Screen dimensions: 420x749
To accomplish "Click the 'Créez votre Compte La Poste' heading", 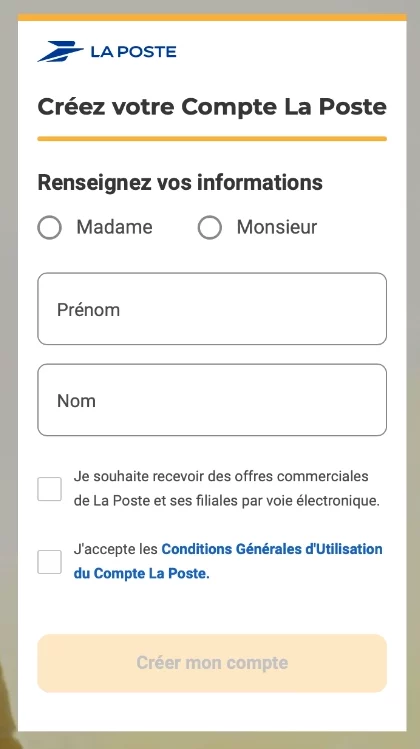I will pos(212,107).
